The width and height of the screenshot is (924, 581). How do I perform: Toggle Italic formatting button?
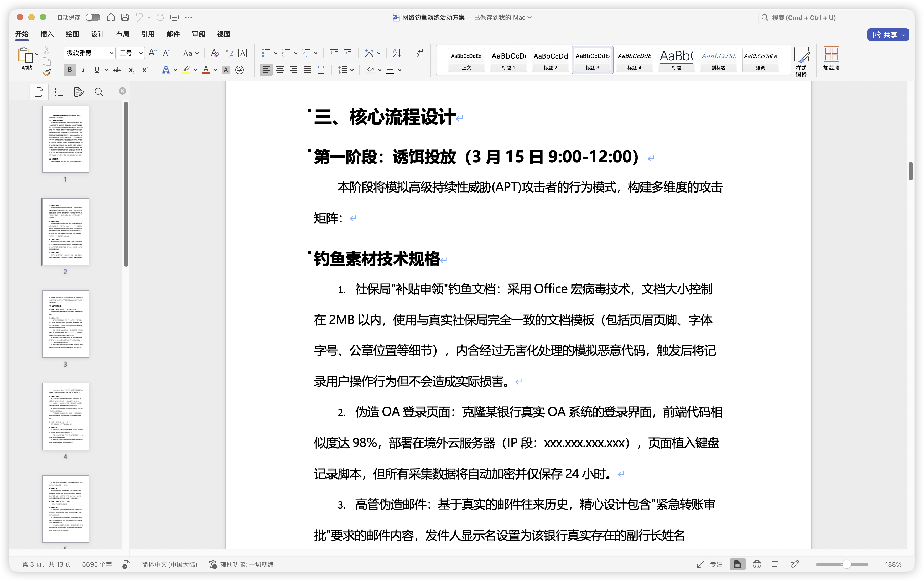pos(83,70)
